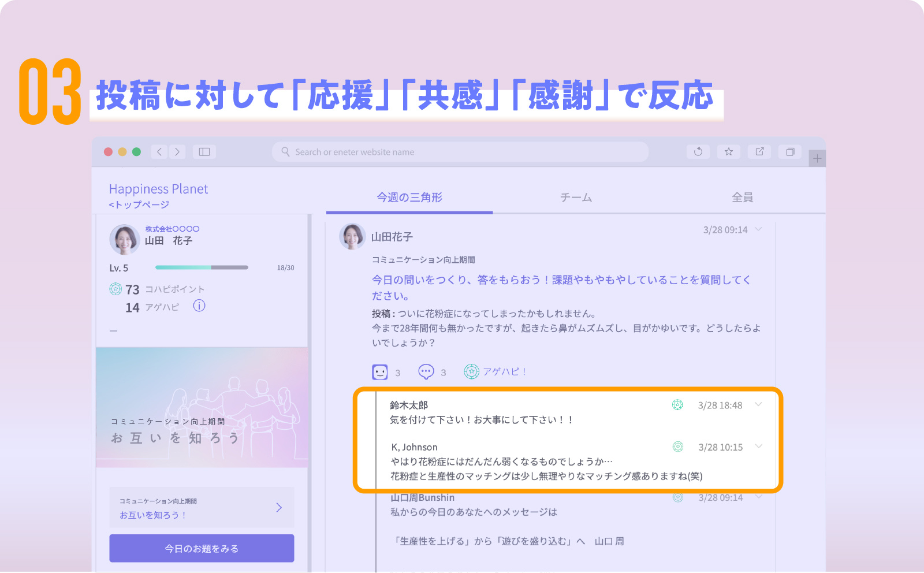Image resolution: width=924 pixels, height=573 pixels.
Task: Click the 今日のお題をみる button
Action: pyautogui.click(x=202, y=548)
